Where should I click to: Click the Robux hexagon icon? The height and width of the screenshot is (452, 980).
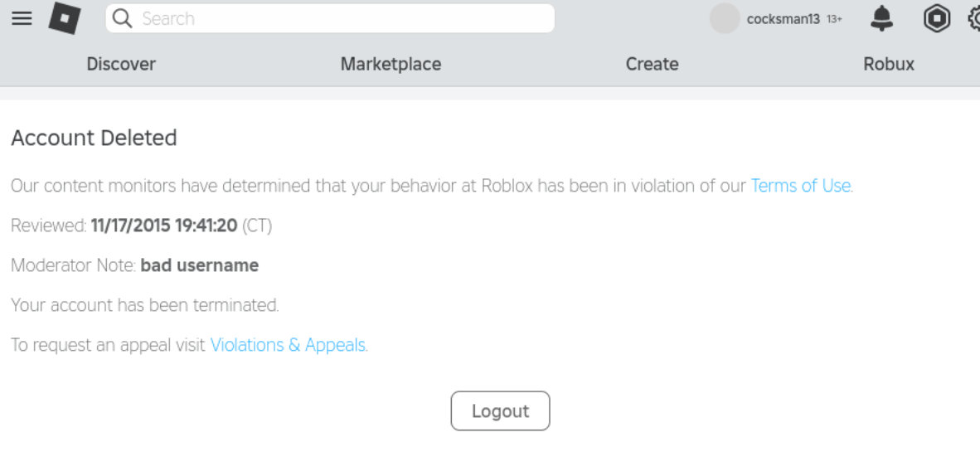click(936, 18)
